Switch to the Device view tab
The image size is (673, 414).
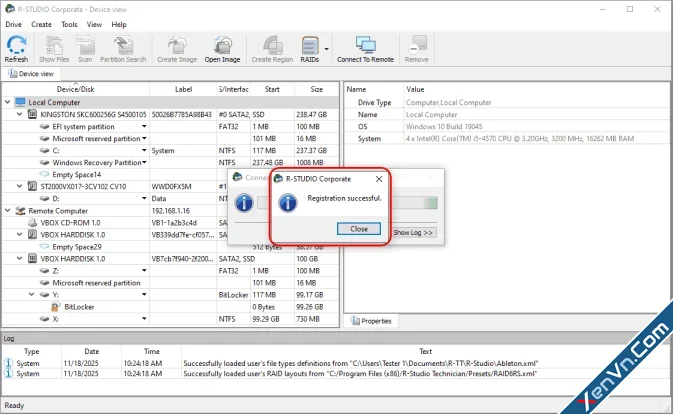coord(31,74)
